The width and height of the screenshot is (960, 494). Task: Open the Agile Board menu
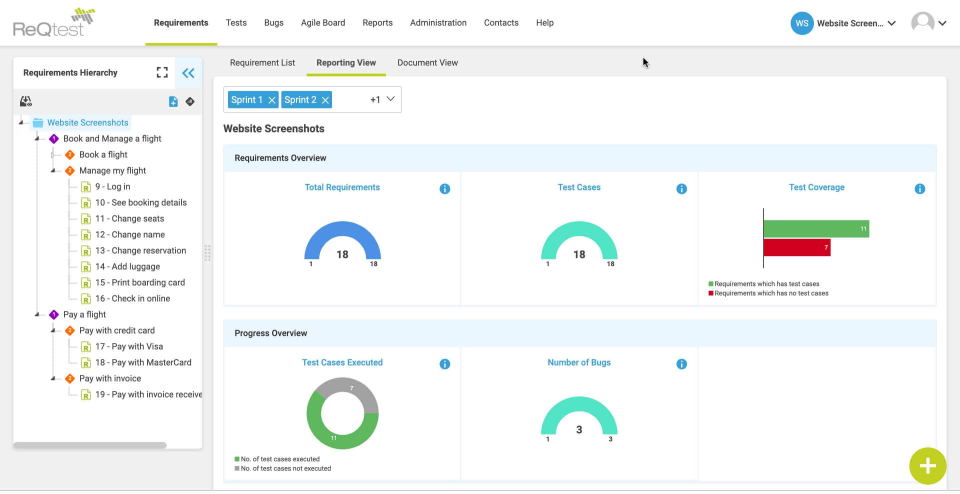[x=323, y=23]
